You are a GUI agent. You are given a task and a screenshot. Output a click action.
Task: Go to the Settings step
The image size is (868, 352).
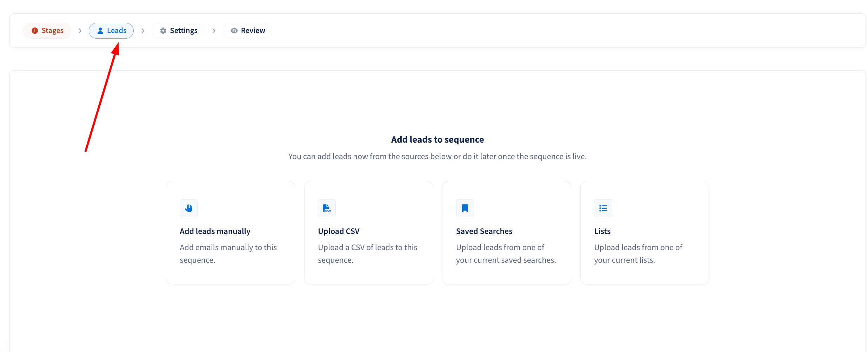coord(178,31)
